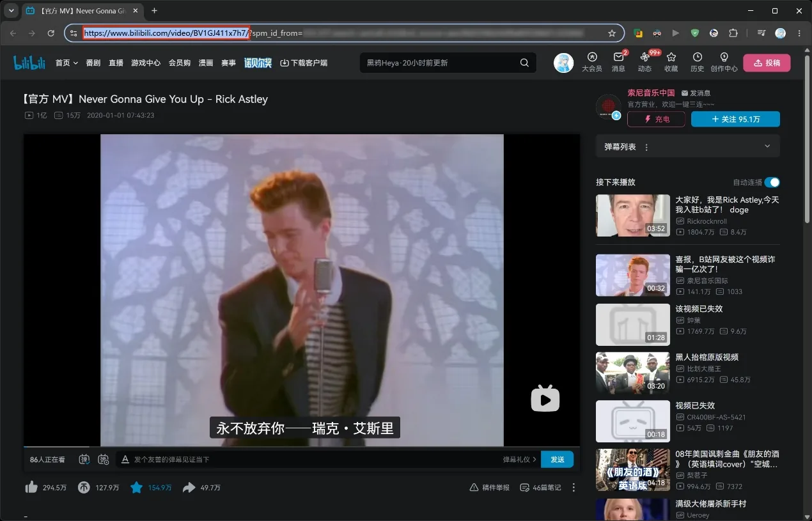Expand the 弹幕列表 danmaku list panel
812x521 pixels.
(767, 146)
